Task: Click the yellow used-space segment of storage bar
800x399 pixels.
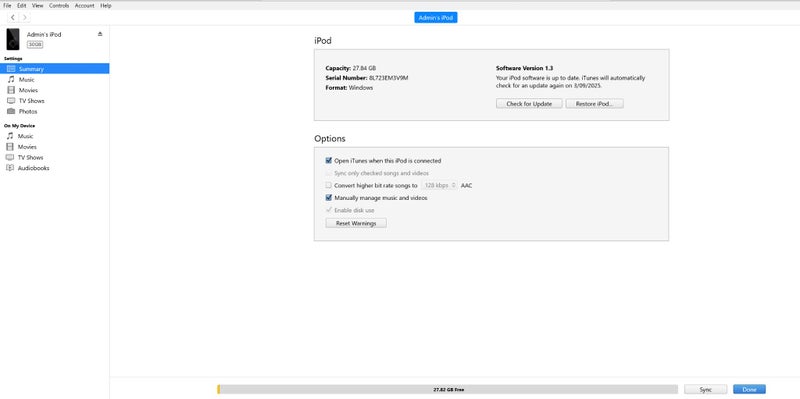Action: pos(219,389)
